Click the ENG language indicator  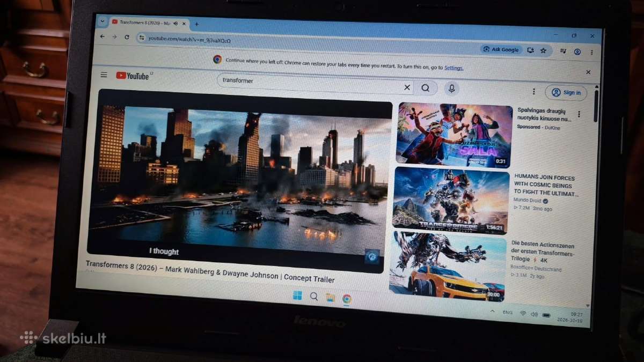[x=507, y=312]
